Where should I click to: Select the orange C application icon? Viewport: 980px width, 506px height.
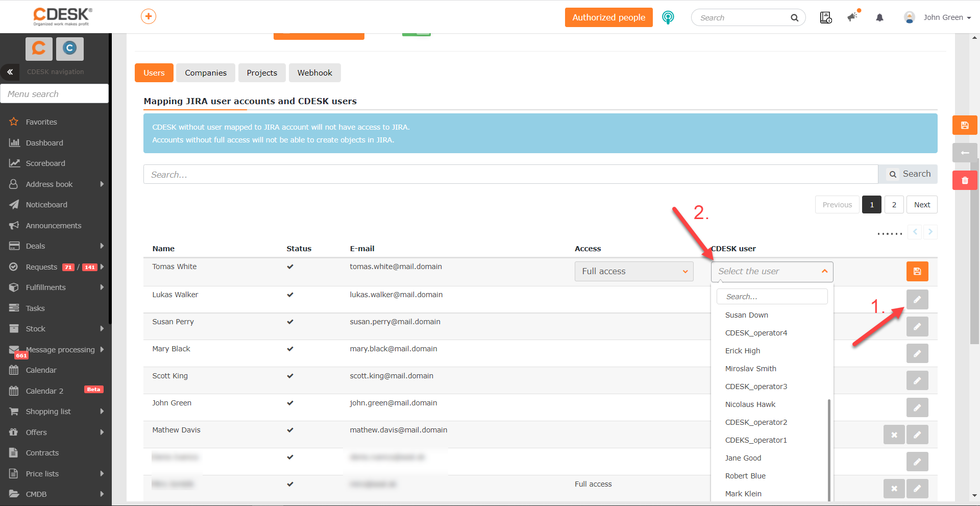(39, 49)
